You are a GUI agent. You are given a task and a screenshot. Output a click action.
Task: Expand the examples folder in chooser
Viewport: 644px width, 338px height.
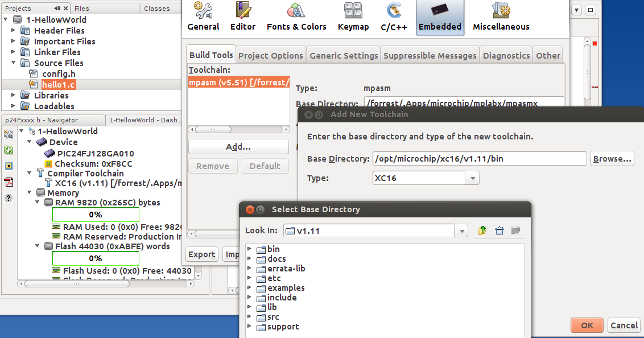click(x=249, y=287)
